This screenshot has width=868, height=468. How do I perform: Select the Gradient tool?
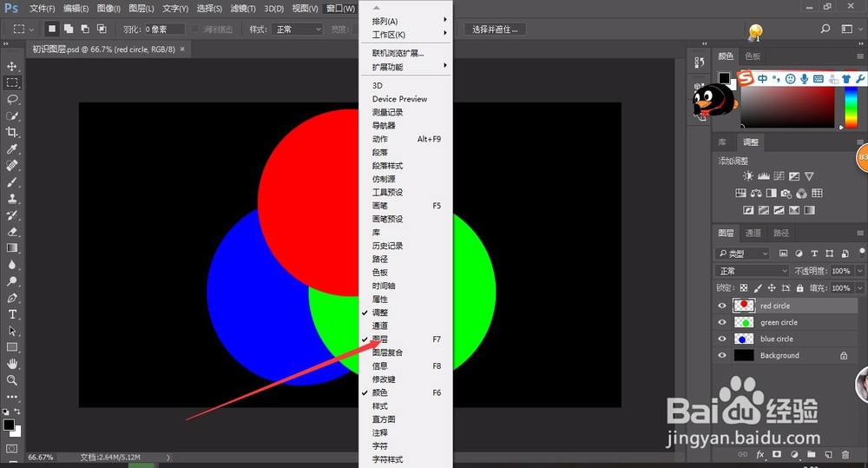pos(11,248)
